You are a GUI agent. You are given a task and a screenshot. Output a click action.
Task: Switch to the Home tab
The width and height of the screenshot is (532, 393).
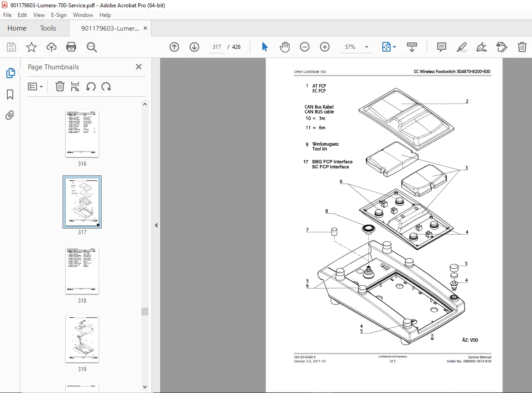coord(17,28)
